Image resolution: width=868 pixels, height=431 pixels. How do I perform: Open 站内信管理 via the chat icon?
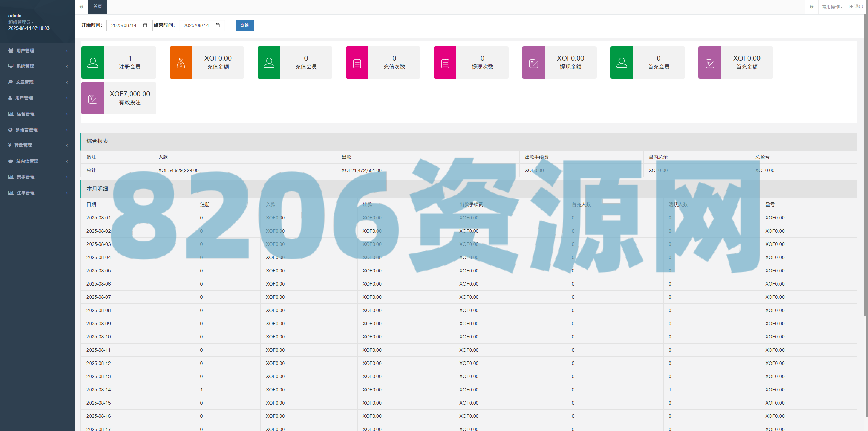pos(10,161)
